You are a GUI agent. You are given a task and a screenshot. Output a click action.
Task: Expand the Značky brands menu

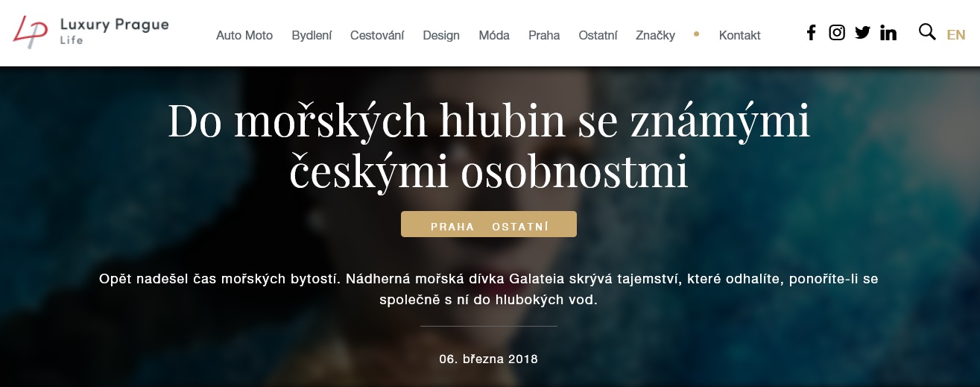coord(655,35)
